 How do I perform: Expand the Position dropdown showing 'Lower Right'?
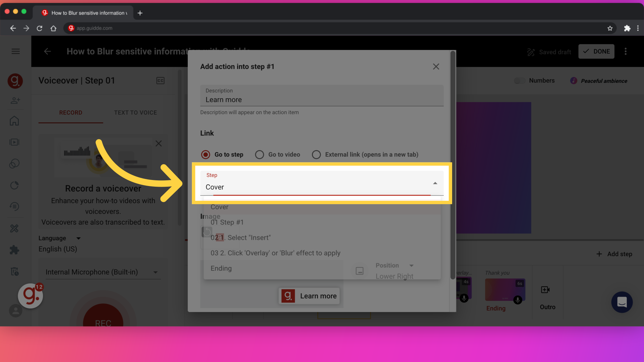coord(411,266)
